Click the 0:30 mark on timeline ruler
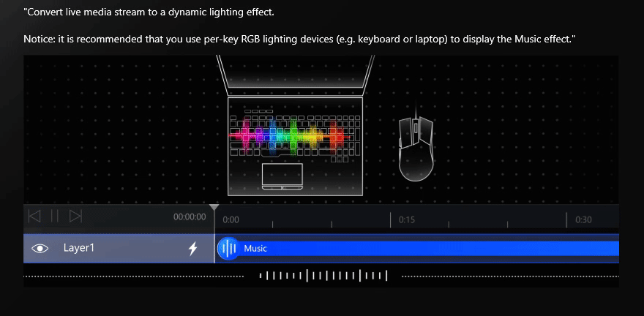Image resolution: width=644 pixels, height=316 pixels. click(x=583, y=219)
